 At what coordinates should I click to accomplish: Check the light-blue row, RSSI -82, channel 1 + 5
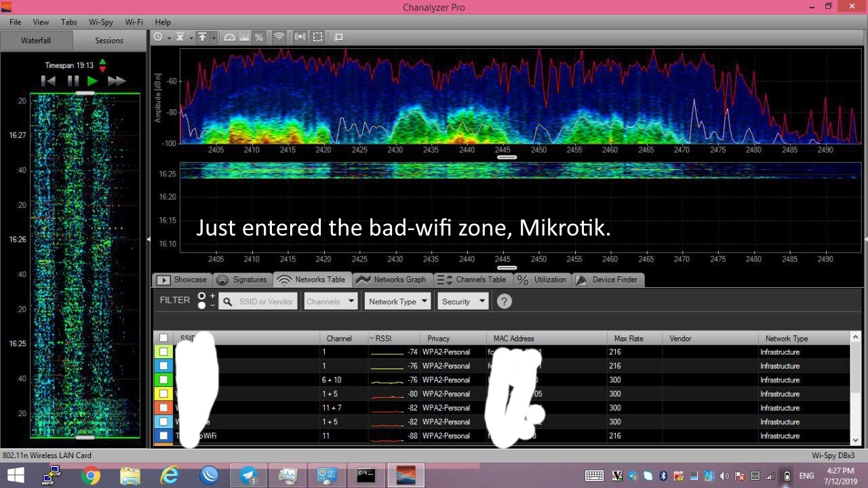[x=163, y=421]
